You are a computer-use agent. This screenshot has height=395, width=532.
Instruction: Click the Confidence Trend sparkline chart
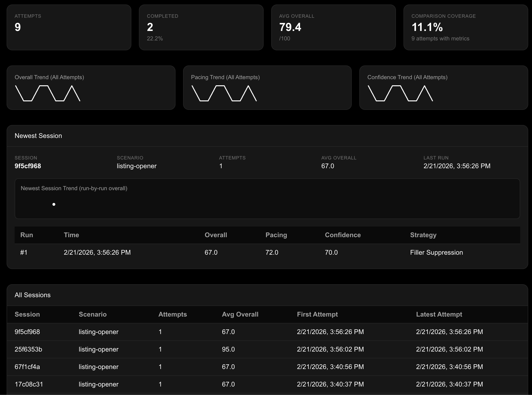(400, 93)
